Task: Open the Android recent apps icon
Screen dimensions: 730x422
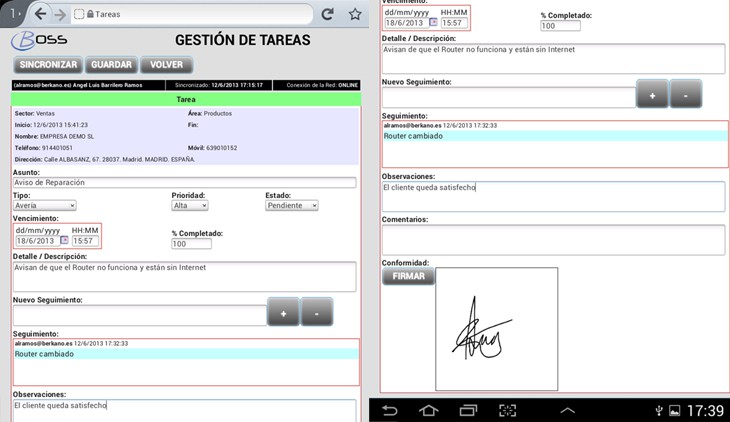Action: [467, 410]
